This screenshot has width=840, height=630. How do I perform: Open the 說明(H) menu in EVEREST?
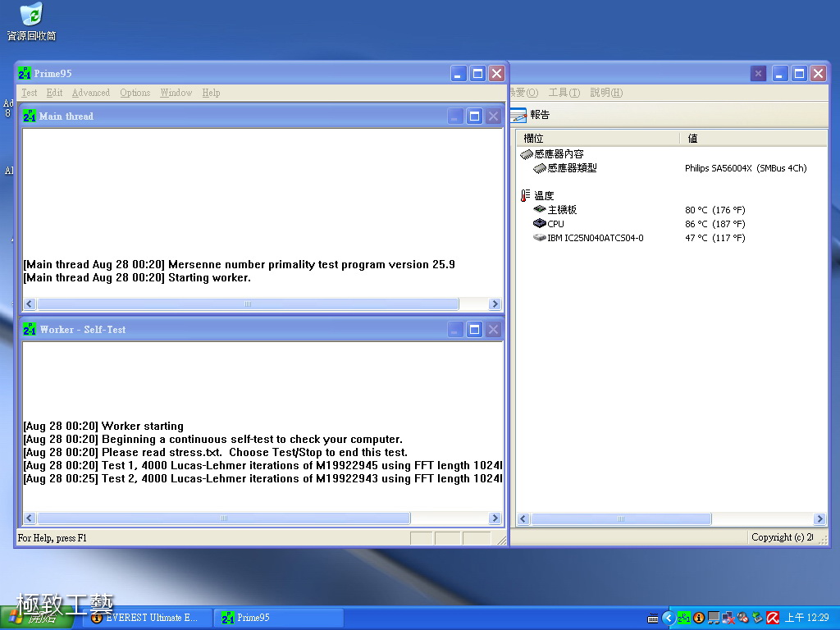(x=606, y=93)
